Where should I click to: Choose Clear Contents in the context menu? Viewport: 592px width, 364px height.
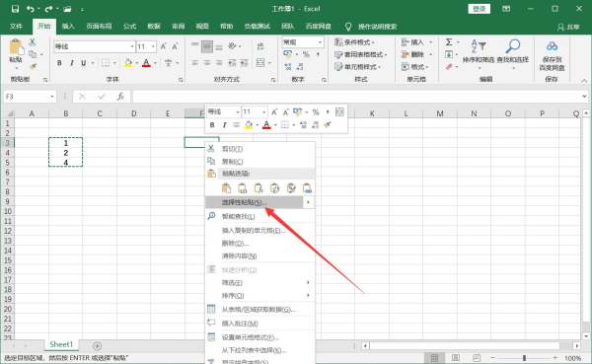coord(260,256)
